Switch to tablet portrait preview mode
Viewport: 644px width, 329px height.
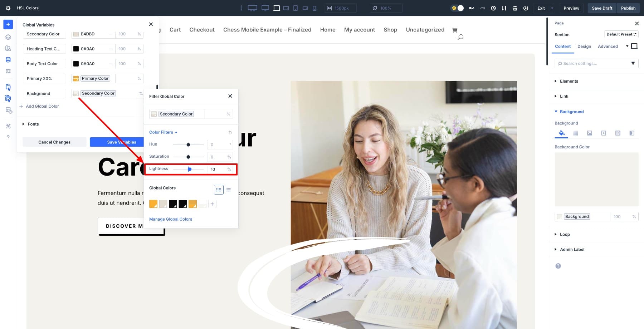(296, 8)
